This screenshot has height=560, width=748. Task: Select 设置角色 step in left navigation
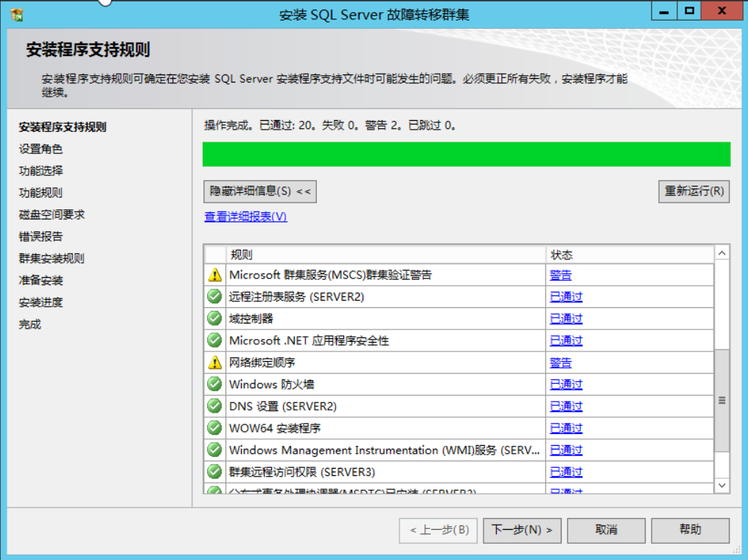pyautogui.click(x=41, y=149)
